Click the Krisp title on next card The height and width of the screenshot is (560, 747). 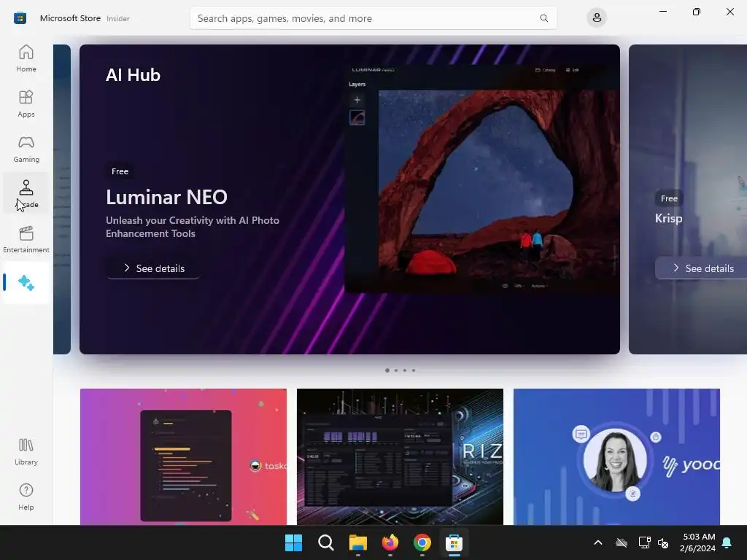point(668,218)
